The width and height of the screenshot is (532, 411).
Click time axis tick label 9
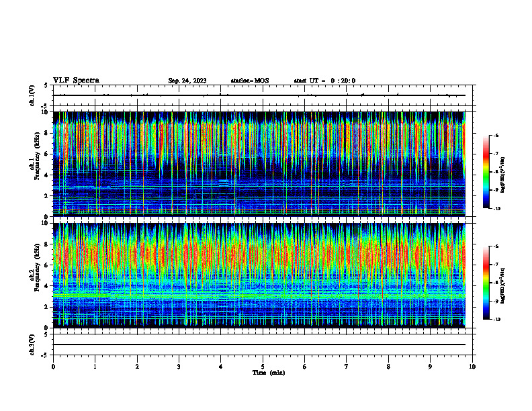click(x=430, y=367)
